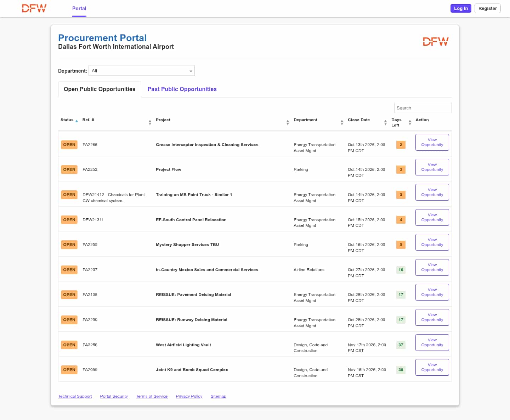
Task: Click reference number DFW21311
Action: (93, 220)
